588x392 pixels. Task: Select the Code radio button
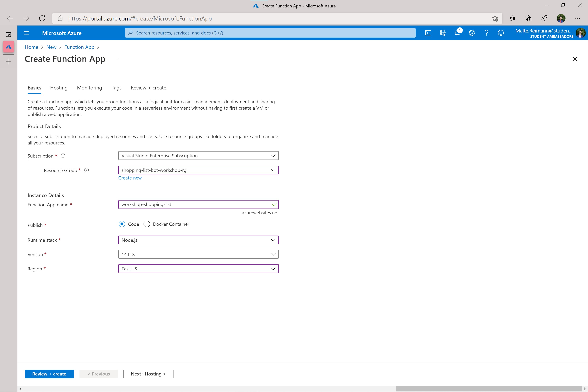click(122, 224)
